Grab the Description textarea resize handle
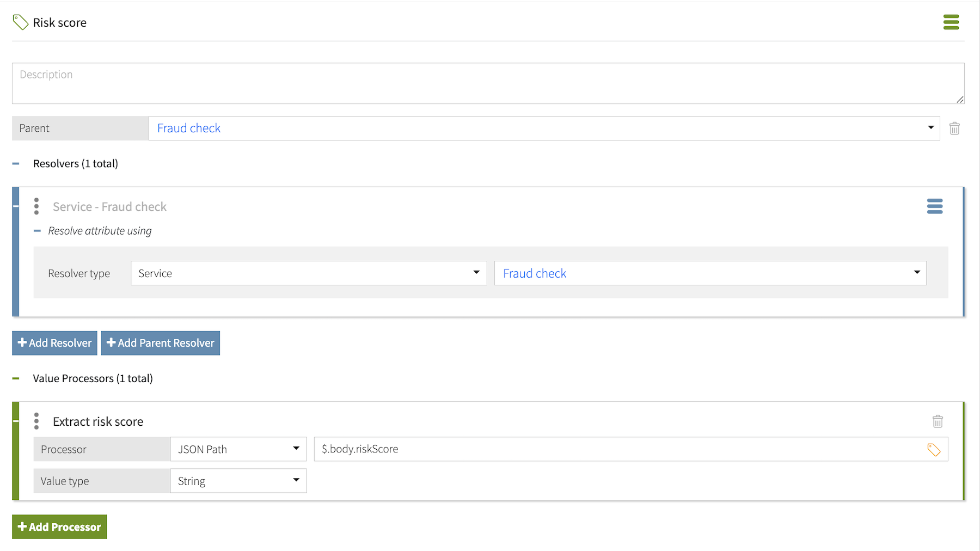 [x=960, y=99]
